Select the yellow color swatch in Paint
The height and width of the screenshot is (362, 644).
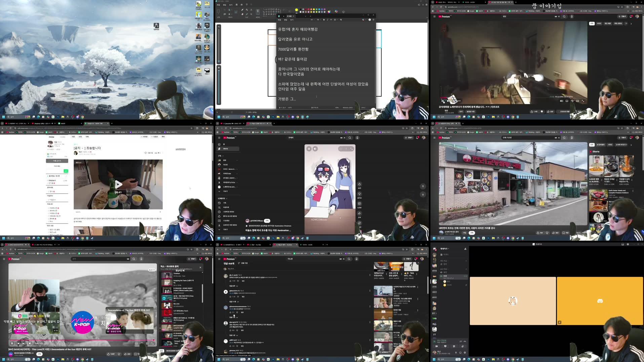pyautogui.click(x=314, y=9)
